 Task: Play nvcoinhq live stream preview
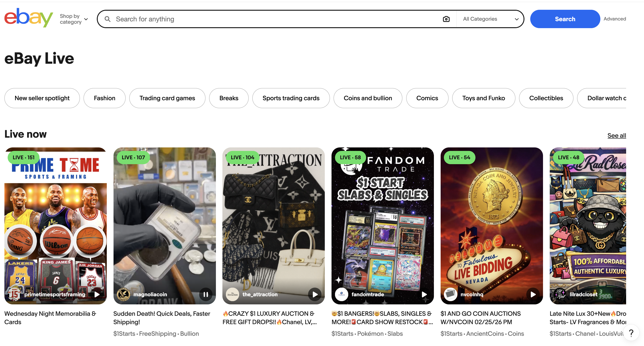click(x=533, y=294)
